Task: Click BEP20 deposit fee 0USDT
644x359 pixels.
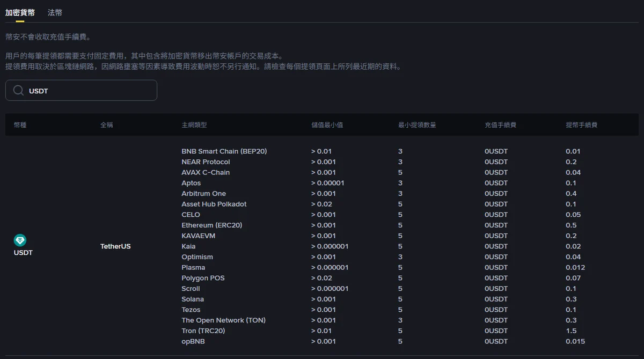Action: [496, 151]
